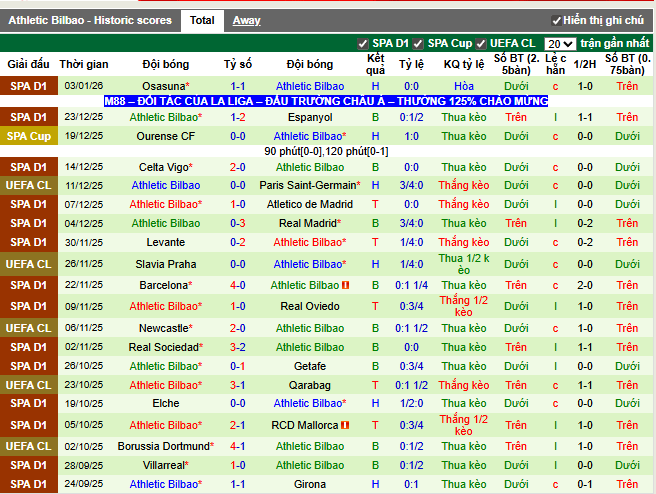Open Barcelona team link
The height and width of the screenshot is (494, 656).
point(166,285)
